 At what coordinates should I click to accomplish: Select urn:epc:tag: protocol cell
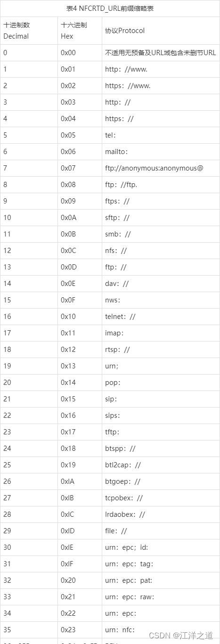tap(161, 564)
